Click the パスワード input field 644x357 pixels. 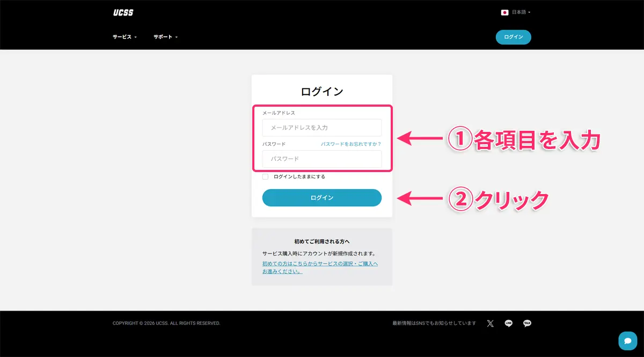322,159
